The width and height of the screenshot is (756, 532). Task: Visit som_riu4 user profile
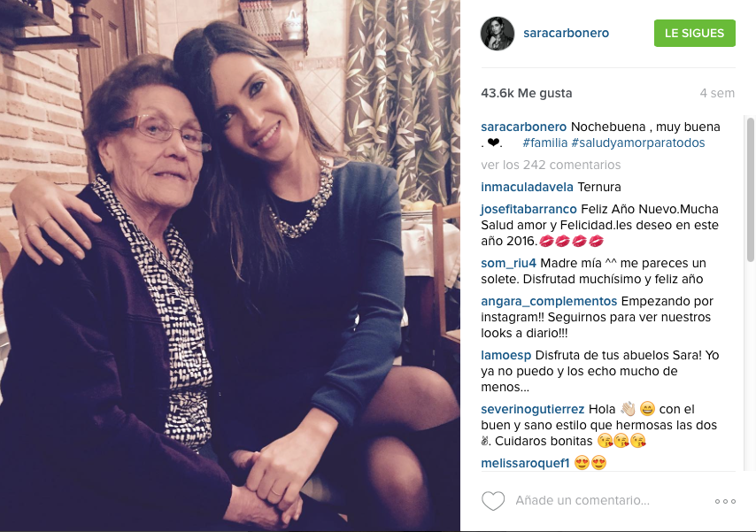508,264
